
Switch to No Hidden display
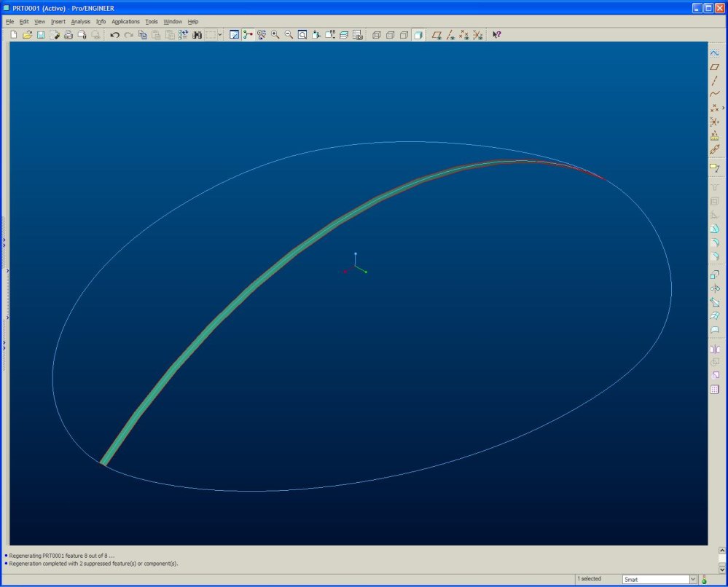click(x=404, y=35)
